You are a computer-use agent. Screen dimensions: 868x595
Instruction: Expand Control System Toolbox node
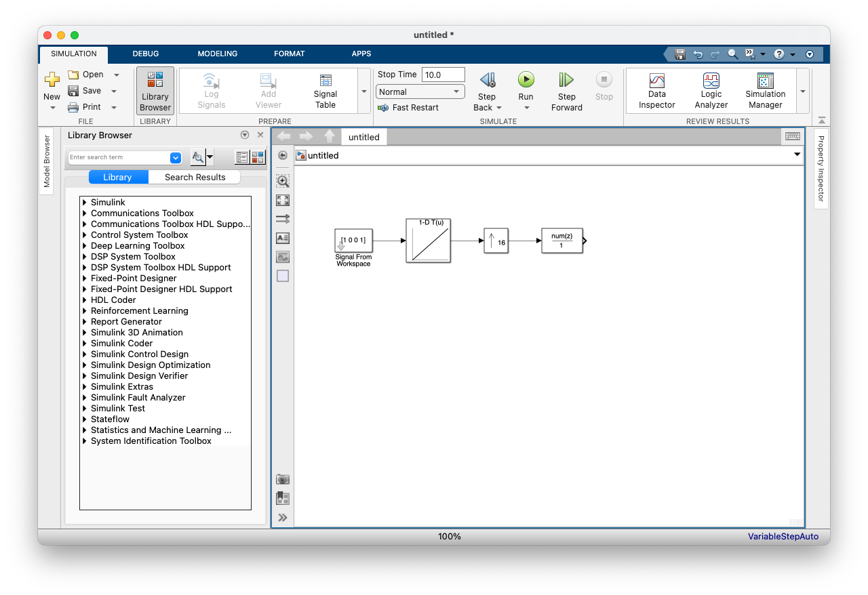[x=85, y=235]
